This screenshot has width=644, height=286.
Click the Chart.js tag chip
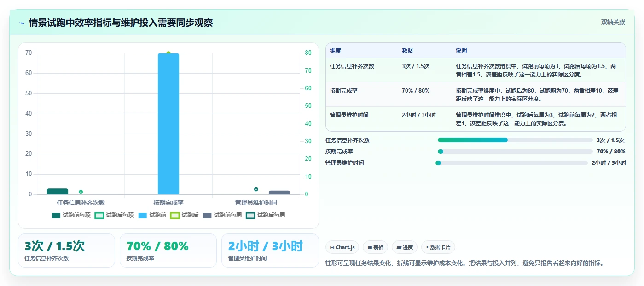(342, 247)
